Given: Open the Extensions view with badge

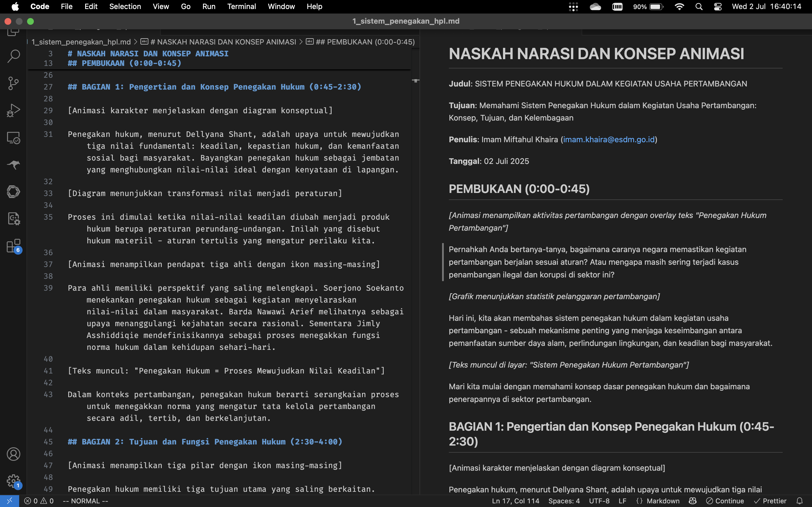Looking at the screenshot, I should [14, 246].
